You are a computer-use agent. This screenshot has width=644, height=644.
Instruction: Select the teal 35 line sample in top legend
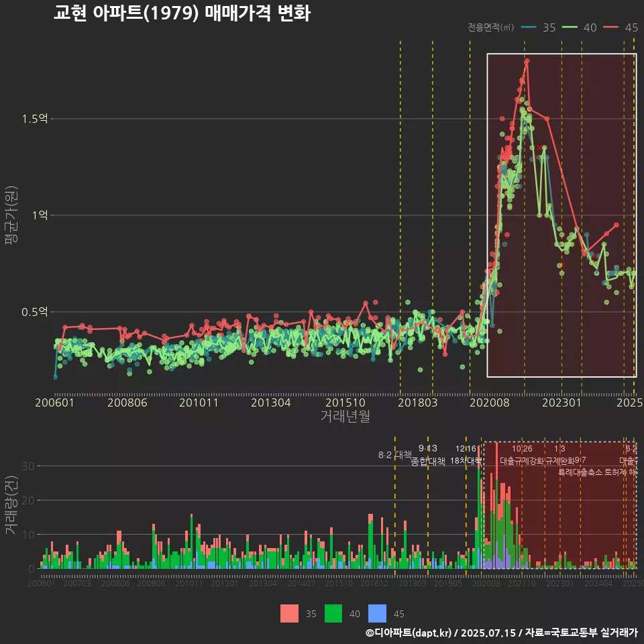(529, 27)
